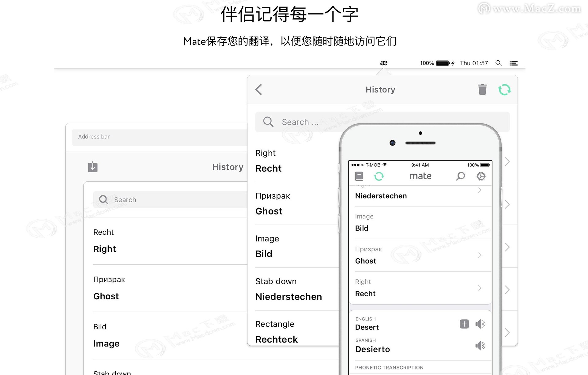Select History tab in desktop panel
The image size is (588, 375).
point(228,167)
